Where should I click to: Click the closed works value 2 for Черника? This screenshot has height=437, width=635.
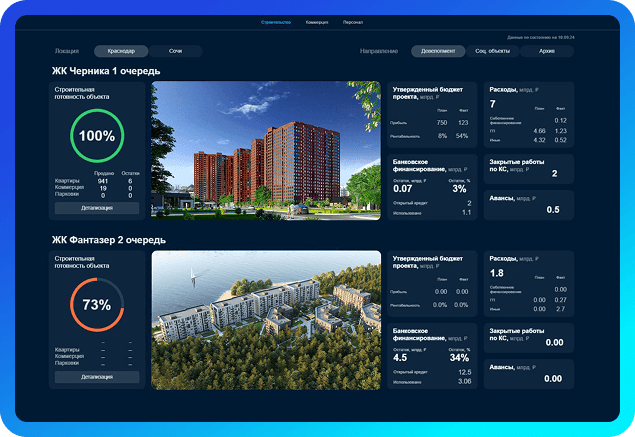click(x=554, y=174)
